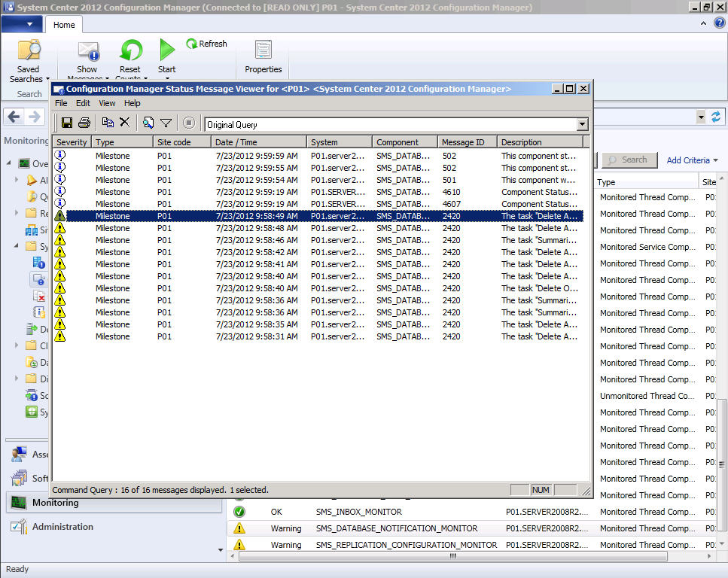The image size is (728, 578).
Task: Sort by the Component column header
Action: (404, 142)
